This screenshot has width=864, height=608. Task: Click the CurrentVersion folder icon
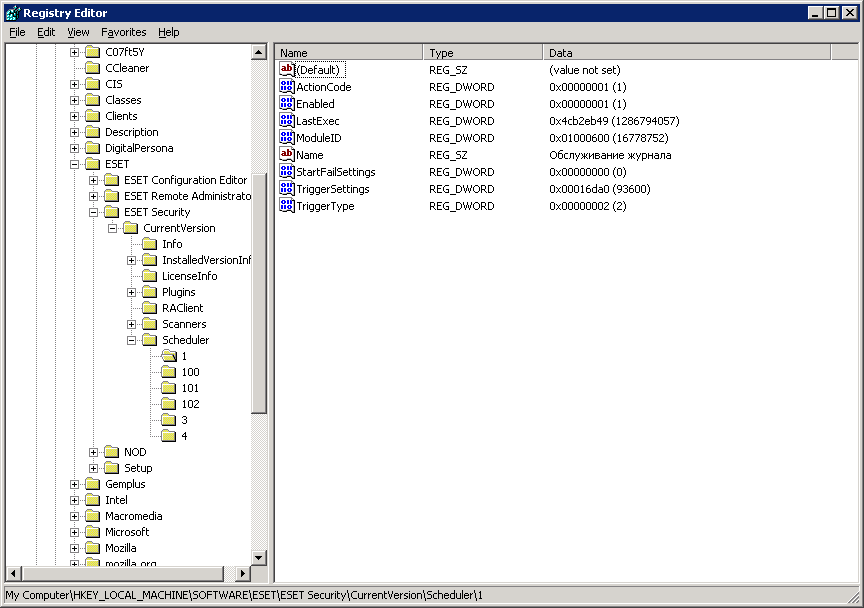(131, 228)
